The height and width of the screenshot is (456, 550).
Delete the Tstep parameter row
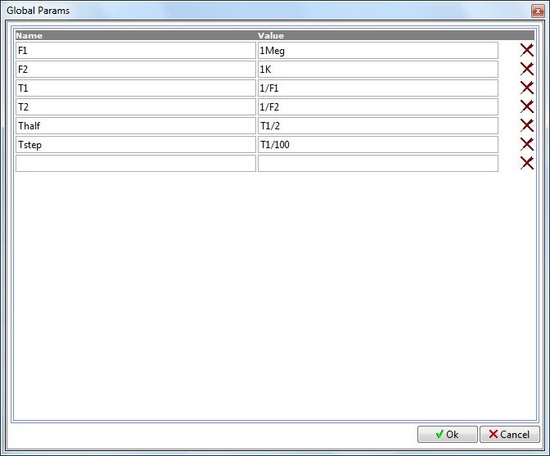(x=526, y=145)
